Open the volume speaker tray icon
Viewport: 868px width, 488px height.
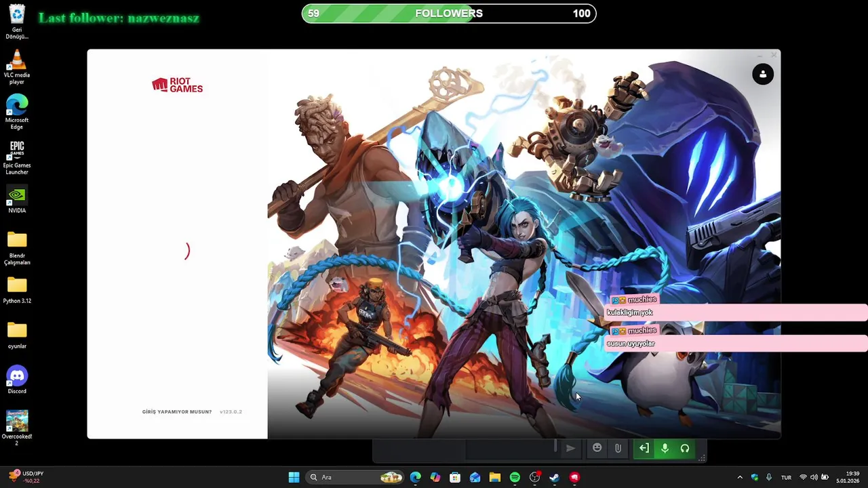pos(814,477)
